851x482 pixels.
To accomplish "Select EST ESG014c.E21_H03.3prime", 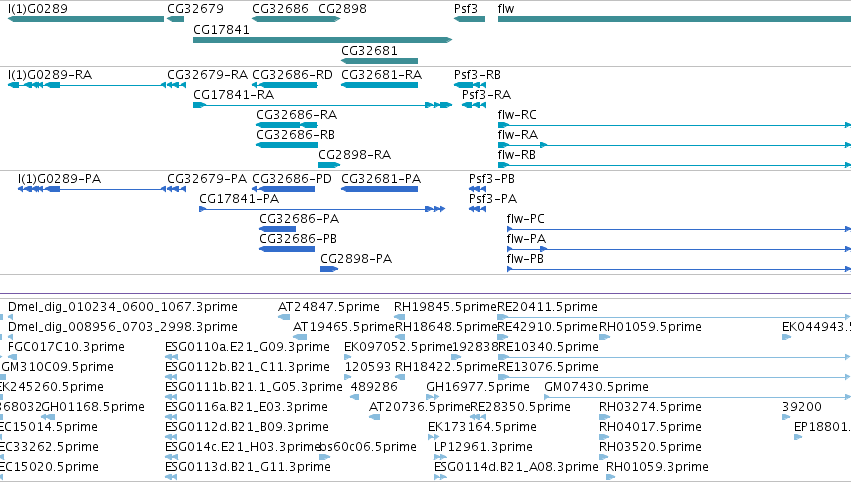I will (x=172, y=457).
